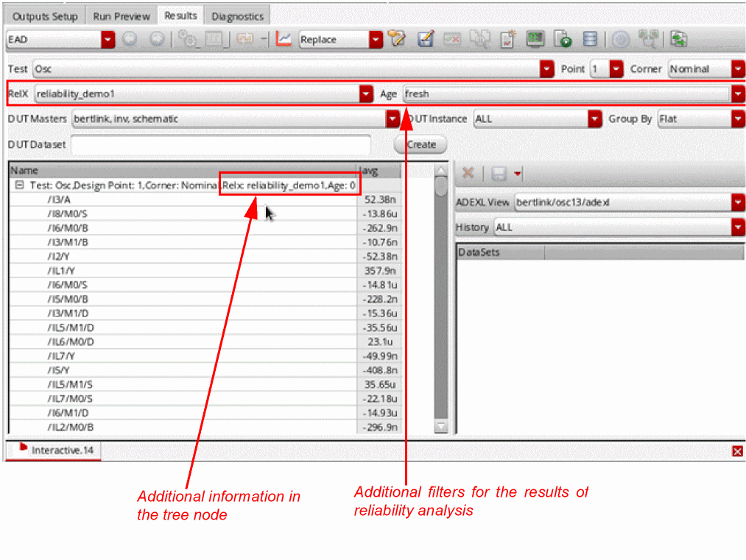Open the small red arrow beside save icon
The image size is (746, 560).
click(x=518, y=174)
